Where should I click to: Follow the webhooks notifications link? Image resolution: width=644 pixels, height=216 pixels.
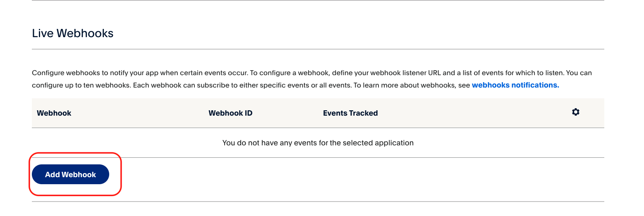515,85
